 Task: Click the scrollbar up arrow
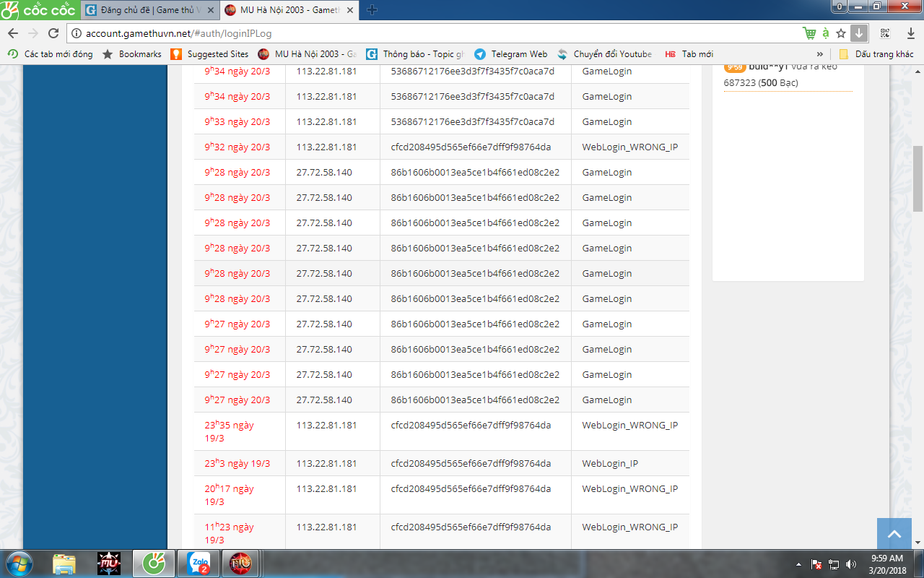pyautogui.click(x=918, y=70)
